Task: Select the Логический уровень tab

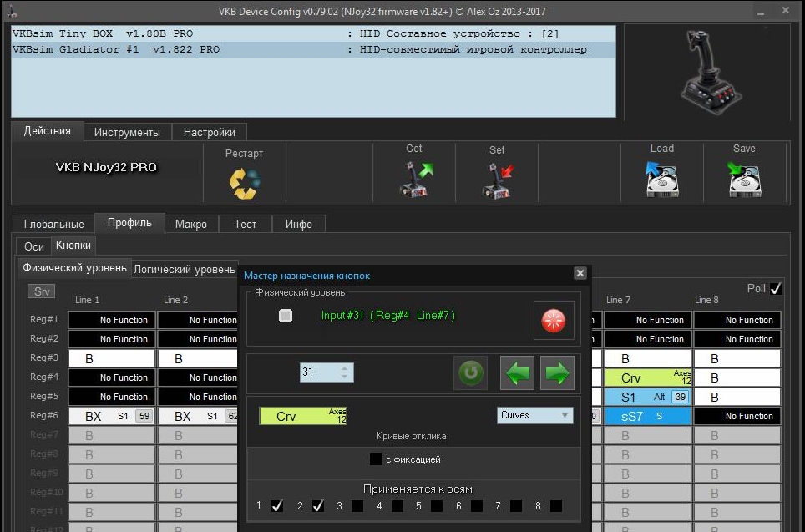Action: pos(185,269)
